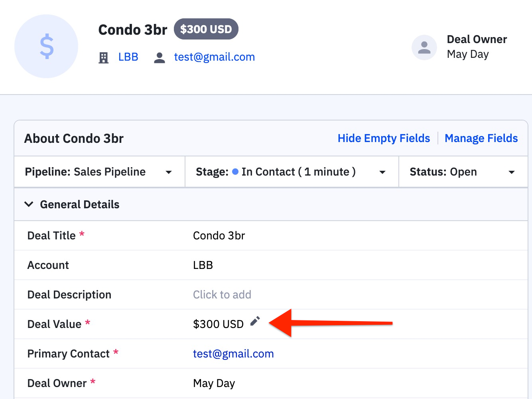Click the Deal Owner field value May Day
Image resolution: width=532 pixels, height=399 pixels.
pyautogui.click(x=214, y=383)
